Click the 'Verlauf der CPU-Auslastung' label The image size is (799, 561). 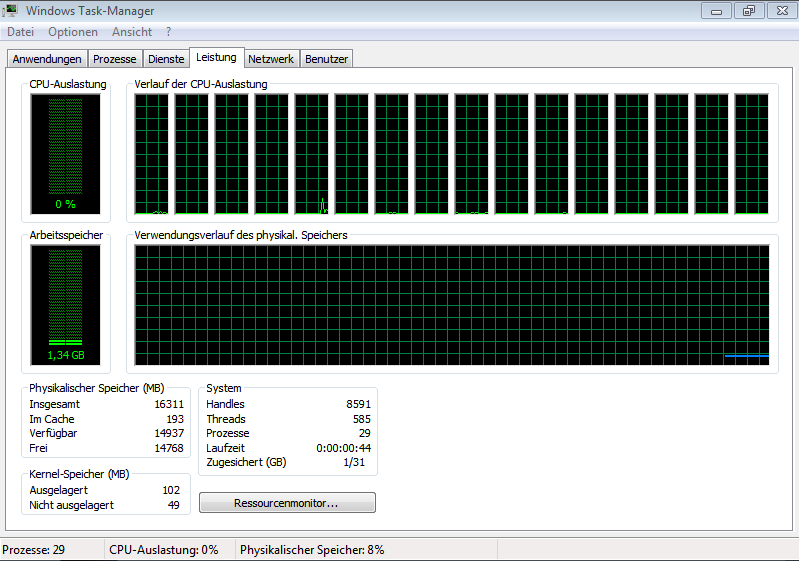(201, 84)
